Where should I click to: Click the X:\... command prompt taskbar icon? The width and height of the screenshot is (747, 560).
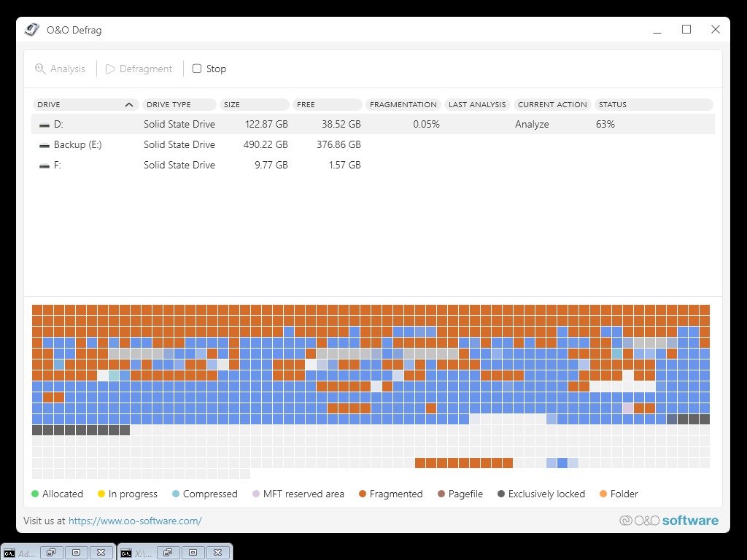(x=125, y=553)
